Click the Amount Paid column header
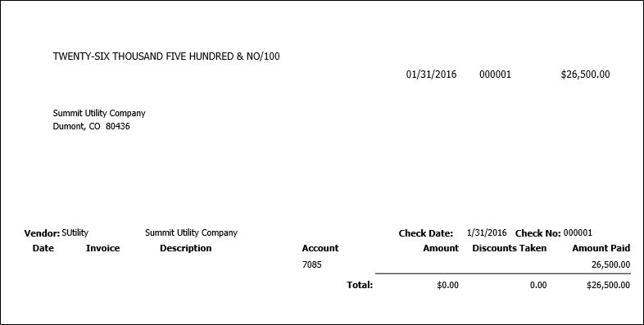The height and width of the screenshot is (325, 644). point(601,248)
